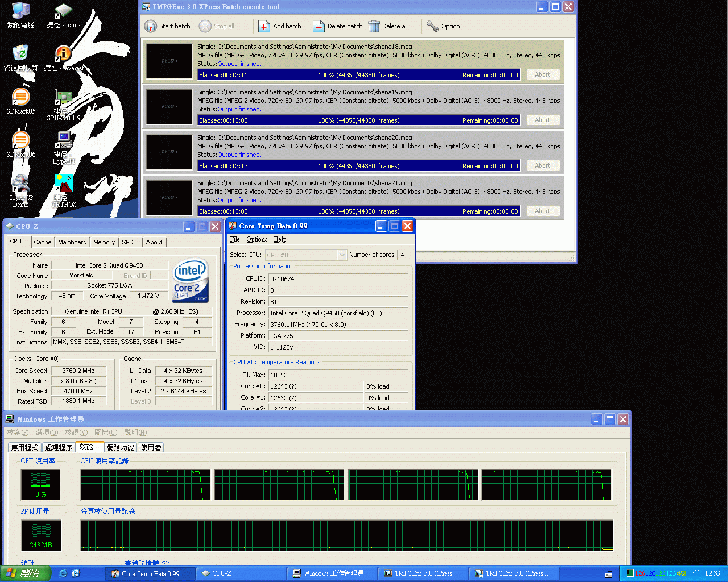Click the shana19.mpg progress bar
The height and width of the screenshot is (582, 728).
358,120
